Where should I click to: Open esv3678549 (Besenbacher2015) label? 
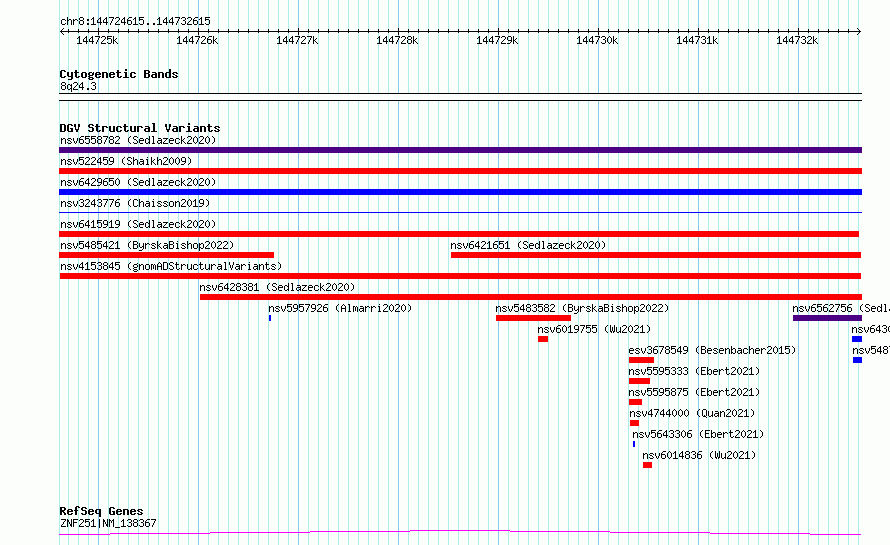click(712, 350)
